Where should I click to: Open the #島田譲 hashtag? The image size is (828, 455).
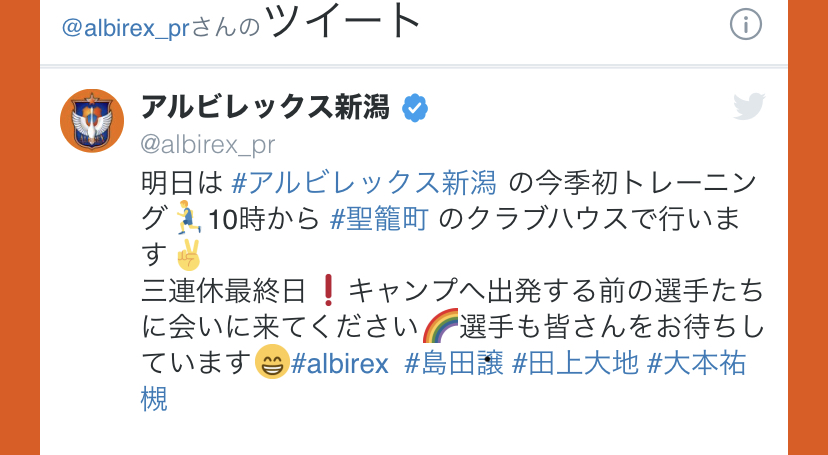coord(454,364)
